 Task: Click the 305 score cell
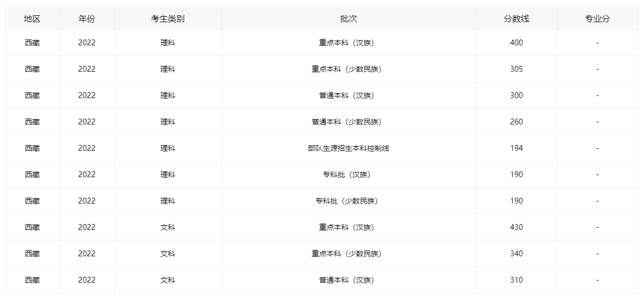click(516, 69)
